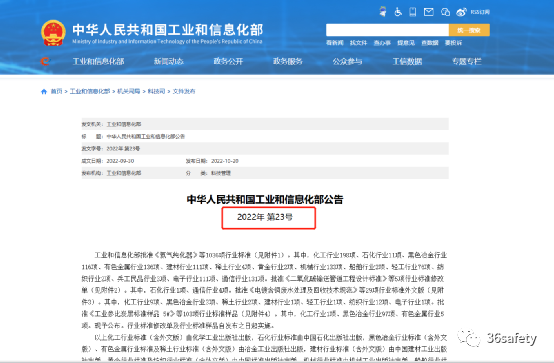Click the 要投诉 quick link
The height and width of the screenshot is (363, 554).
pyautogui.click(x=453, y=43)
